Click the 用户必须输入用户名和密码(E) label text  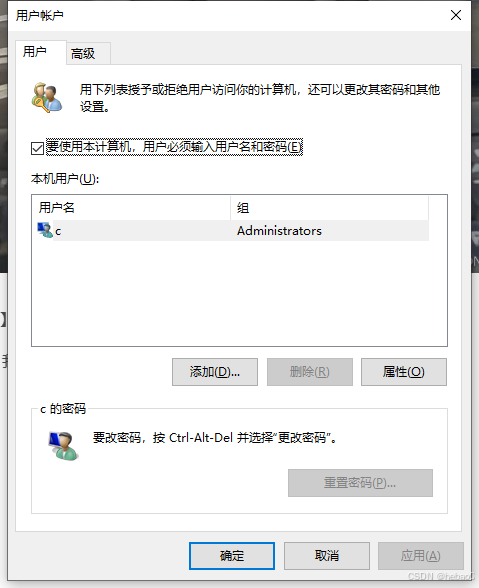[x=222, y=147]
